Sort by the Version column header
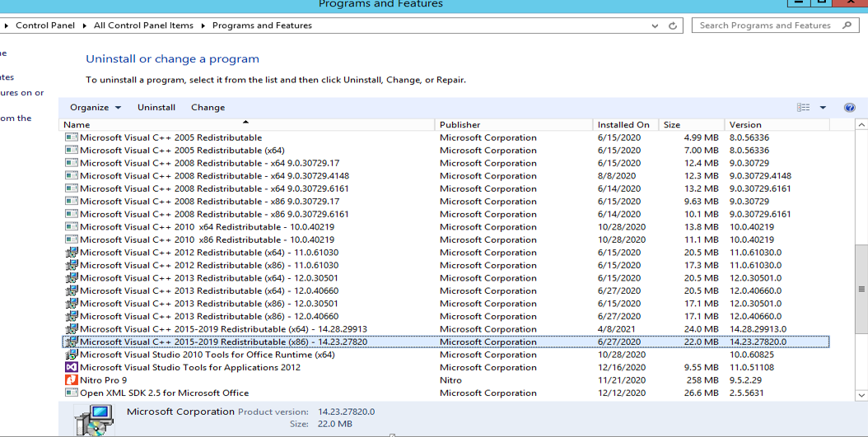The width and height of the screenshot is (868, 437). click(x=777, y=124)
